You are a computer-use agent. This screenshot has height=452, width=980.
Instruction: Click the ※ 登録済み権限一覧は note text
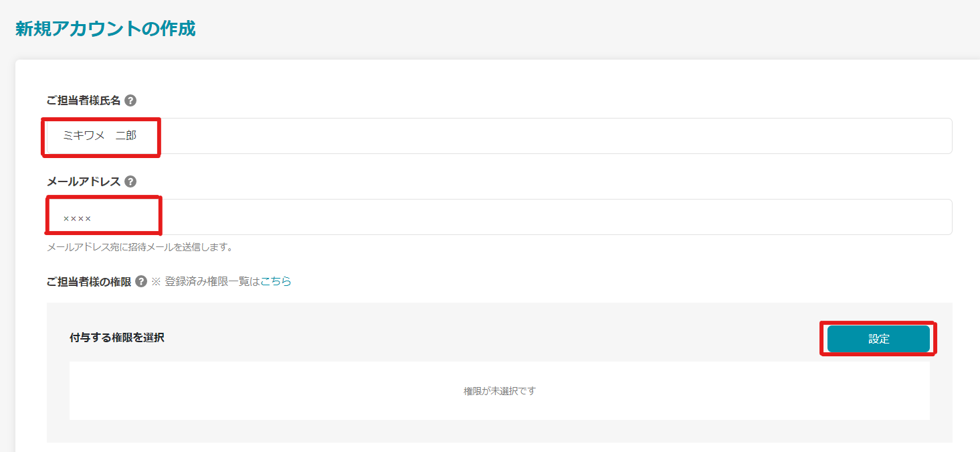[x=205, y=282]
